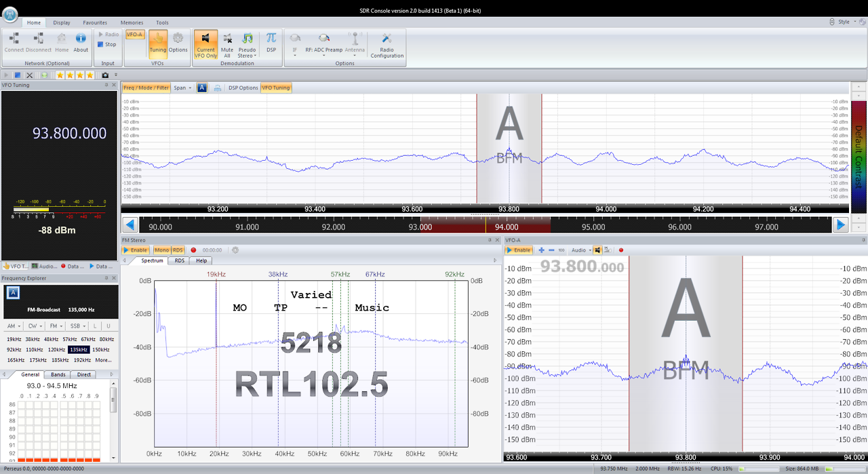Open Audio dropdown in VFO-A panel

[580, 250]
